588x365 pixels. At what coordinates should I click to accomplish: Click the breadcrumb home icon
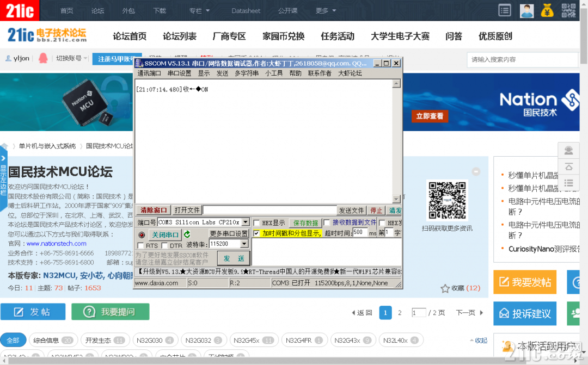[x=4, y=146]
